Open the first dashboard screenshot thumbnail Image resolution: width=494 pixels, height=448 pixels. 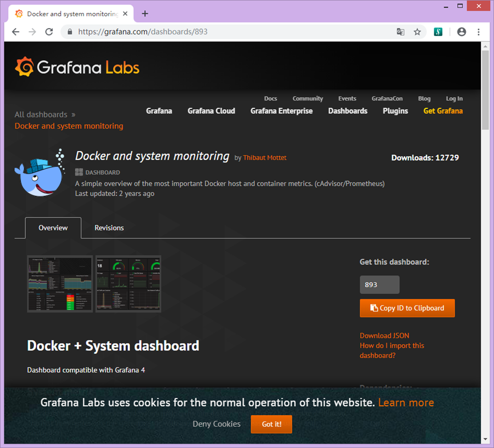point(60,284)
